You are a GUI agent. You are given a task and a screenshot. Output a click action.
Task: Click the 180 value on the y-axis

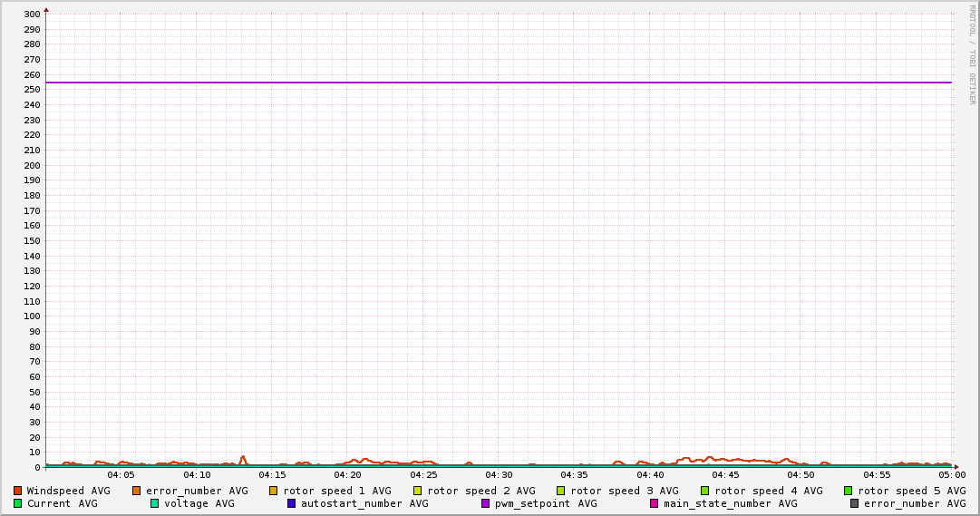(33, 196)
